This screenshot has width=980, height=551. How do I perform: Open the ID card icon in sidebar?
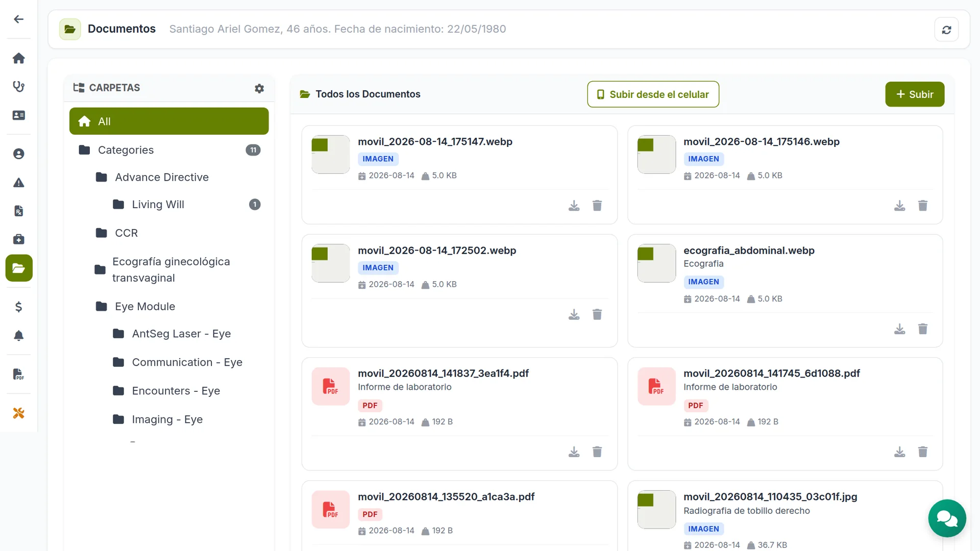[x=19, y=115]
